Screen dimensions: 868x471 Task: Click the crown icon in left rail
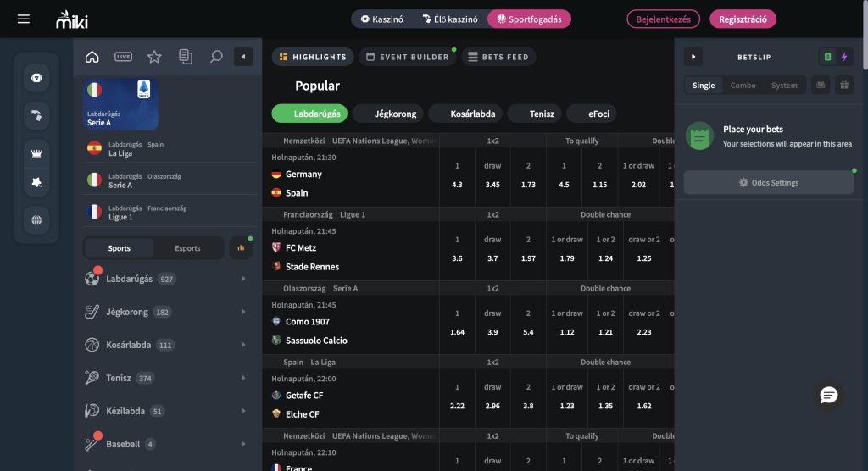click(x=36, y=153)
